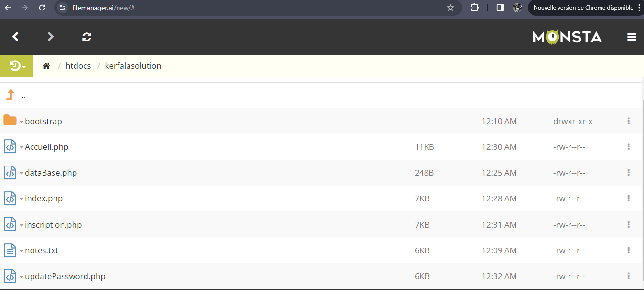Go to home directory breadcrumb icon
This screenshot has height=290, width=644.
[46, 66]
